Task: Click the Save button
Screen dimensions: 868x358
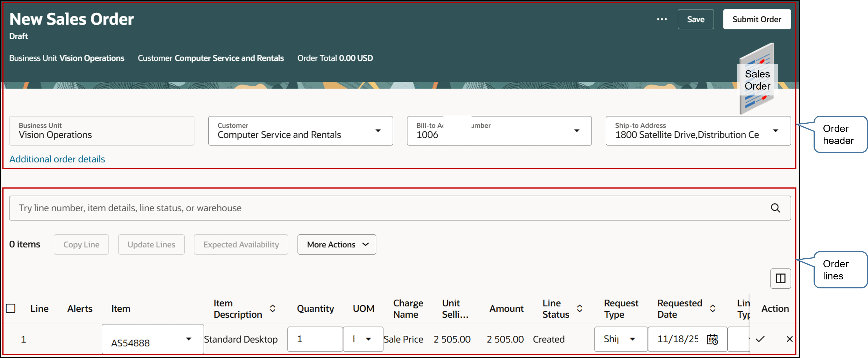Action: click(x=695, y=19)
